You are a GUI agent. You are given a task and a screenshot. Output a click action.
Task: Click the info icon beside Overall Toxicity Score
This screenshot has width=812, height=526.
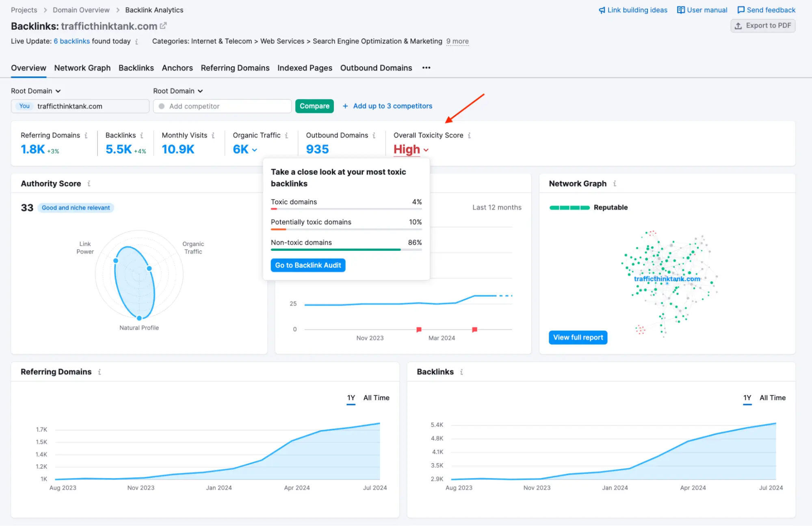tap(470, 135)
